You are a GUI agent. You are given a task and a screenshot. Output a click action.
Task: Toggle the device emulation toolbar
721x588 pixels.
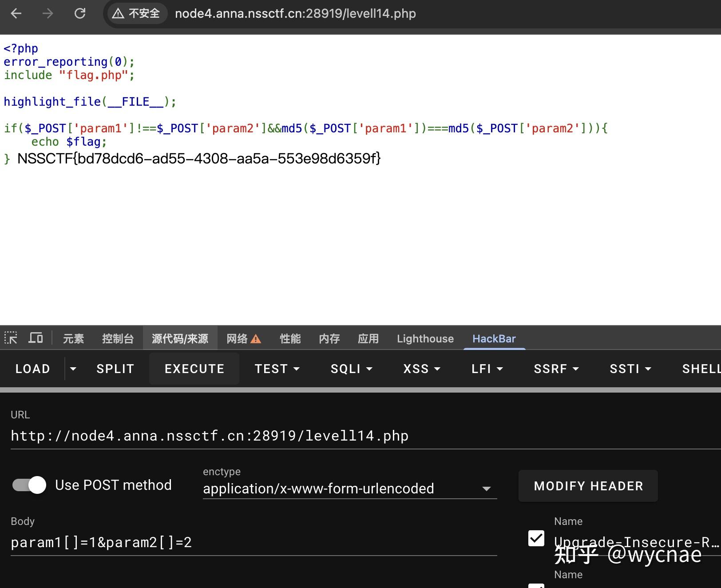point(36,338)
